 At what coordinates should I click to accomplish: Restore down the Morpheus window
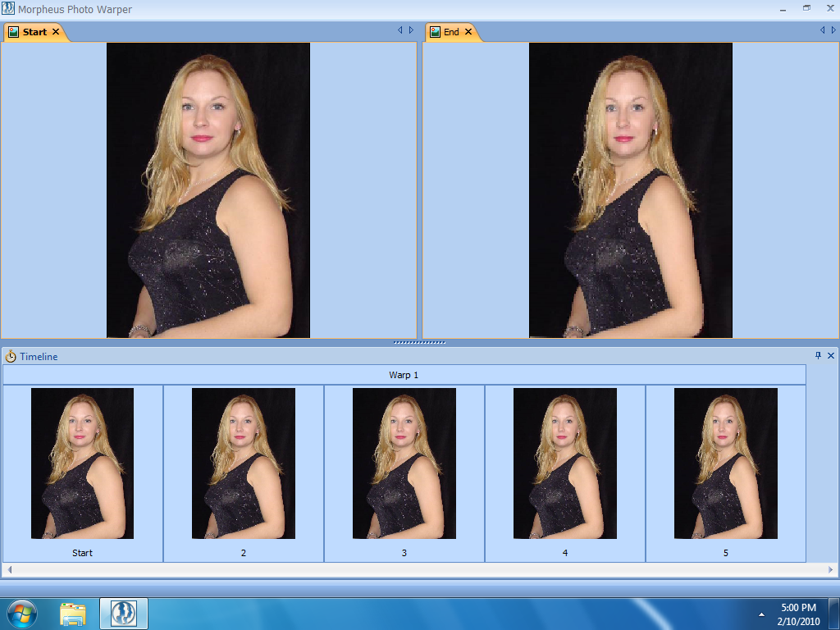tap(807, 8)
